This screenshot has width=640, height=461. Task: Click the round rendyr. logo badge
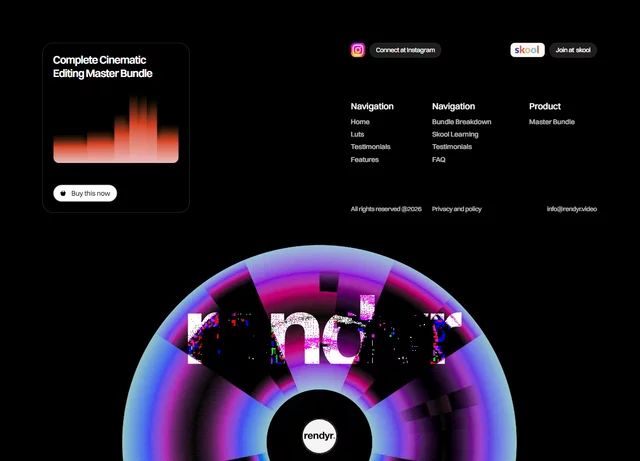pos(319,436)
